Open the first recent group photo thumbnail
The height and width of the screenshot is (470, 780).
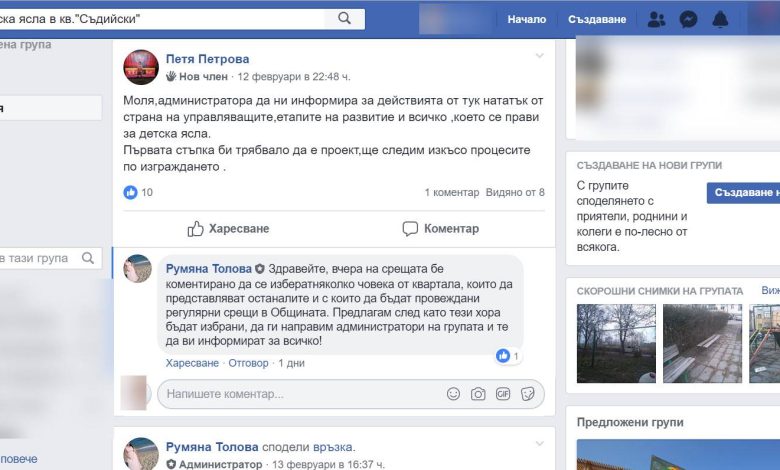click(616, 344)
